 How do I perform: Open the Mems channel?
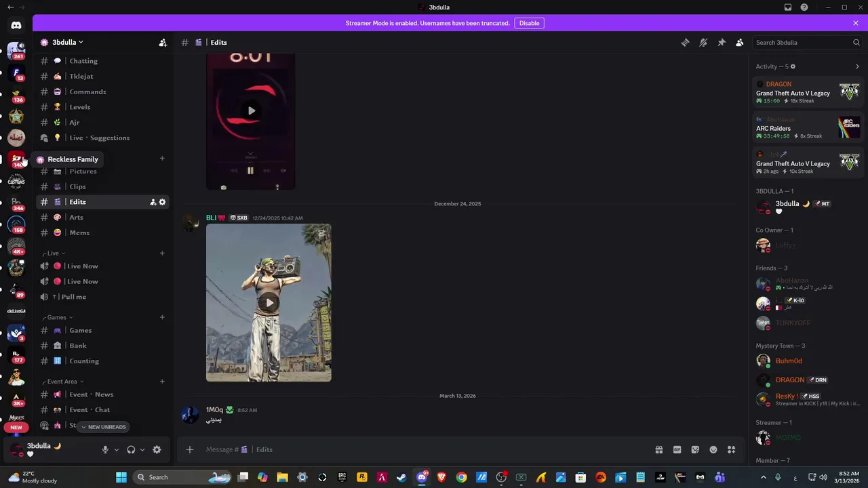pyautogui.click(x=103, y=232)
